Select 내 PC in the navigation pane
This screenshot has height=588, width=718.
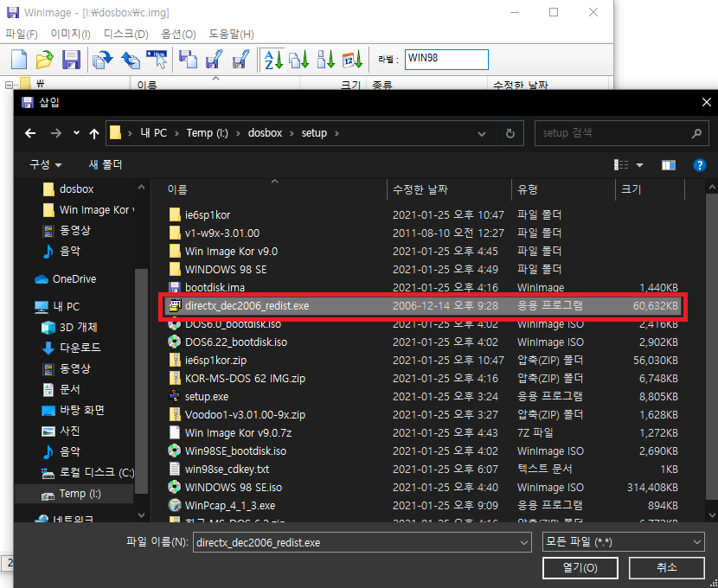click(57, 307)
